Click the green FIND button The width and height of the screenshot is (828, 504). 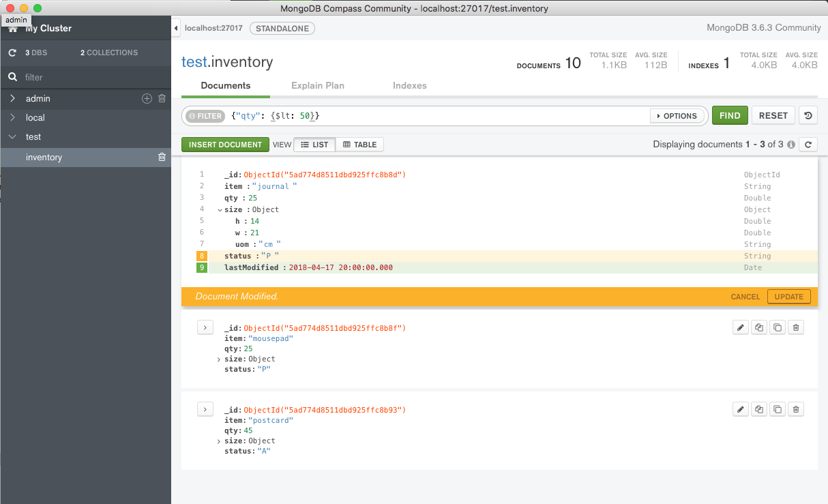point(730,115)
